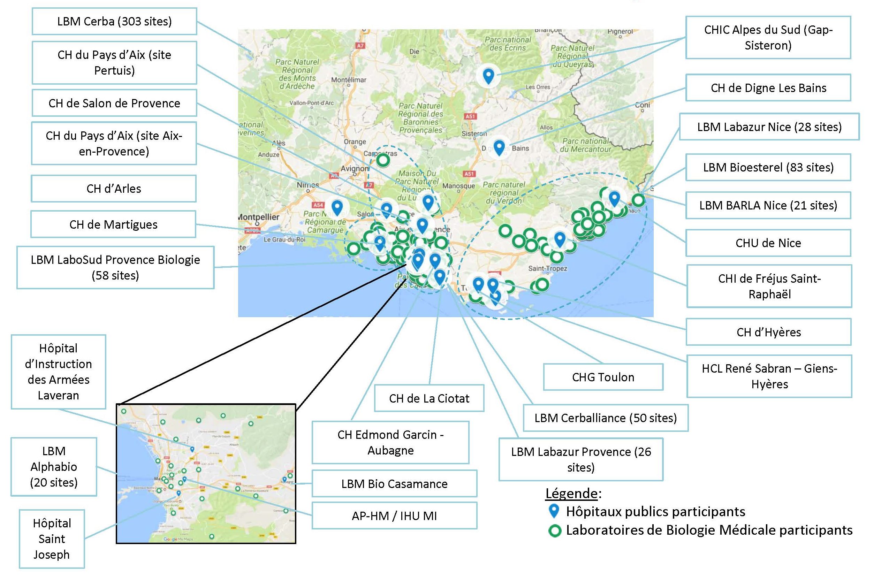Click Avignon city name on map
The width and height of the screenshot is (889, 588).
click(355, 169)
